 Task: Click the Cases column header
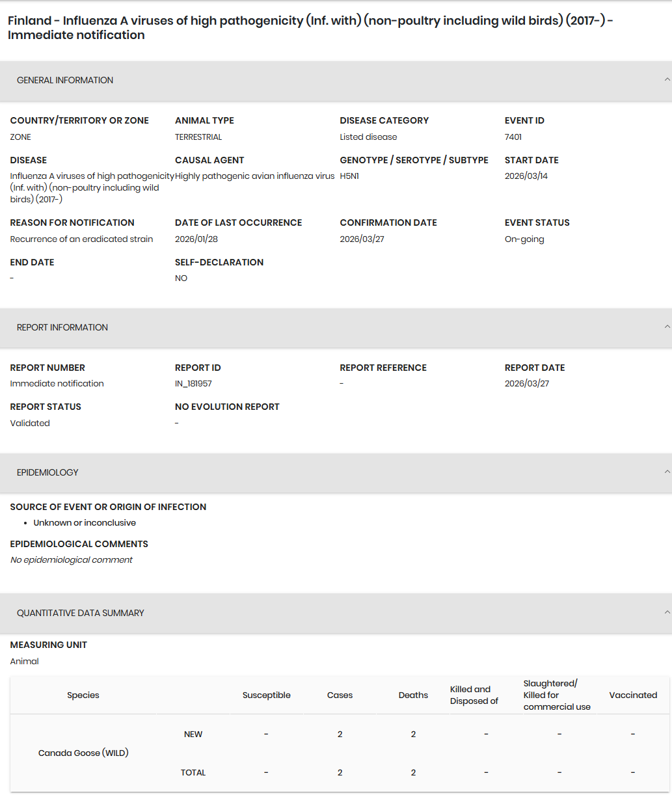pyautogui.click(x=340, y=695)
